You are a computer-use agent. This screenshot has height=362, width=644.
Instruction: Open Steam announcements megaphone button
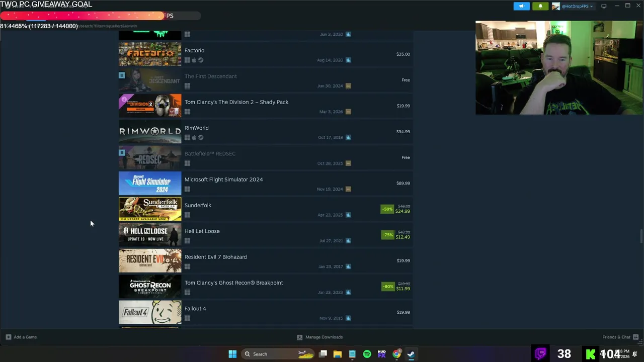click(521, 6)
